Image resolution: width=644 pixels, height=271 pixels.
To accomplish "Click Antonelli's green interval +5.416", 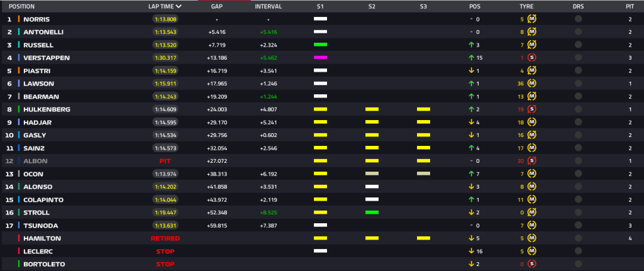I will 268,32.
